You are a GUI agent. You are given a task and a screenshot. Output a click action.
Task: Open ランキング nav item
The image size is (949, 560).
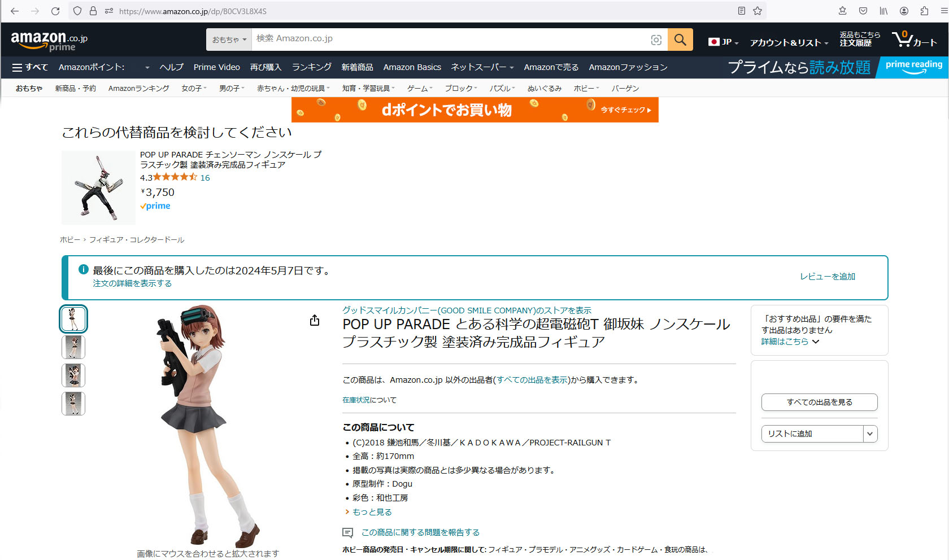tap(311, 67)
